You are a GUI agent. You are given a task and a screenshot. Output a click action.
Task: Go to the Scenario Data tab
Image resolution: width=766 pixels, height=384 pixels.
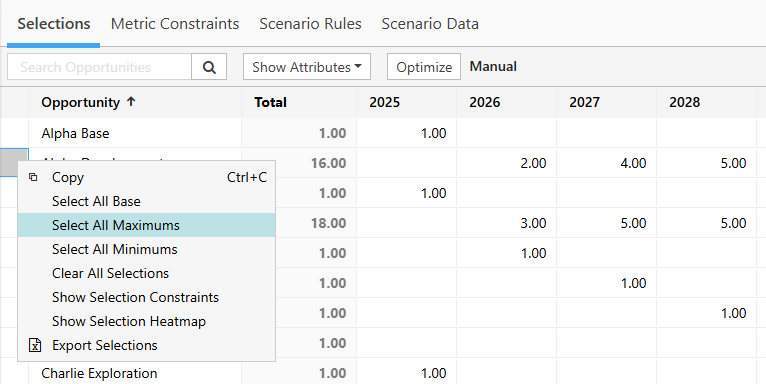[x=430, y=24]
